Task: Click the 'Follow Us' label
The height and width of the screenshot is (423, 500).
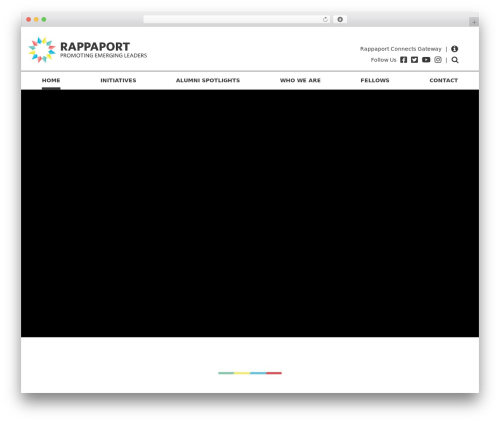Action: [x=383, y=60]
